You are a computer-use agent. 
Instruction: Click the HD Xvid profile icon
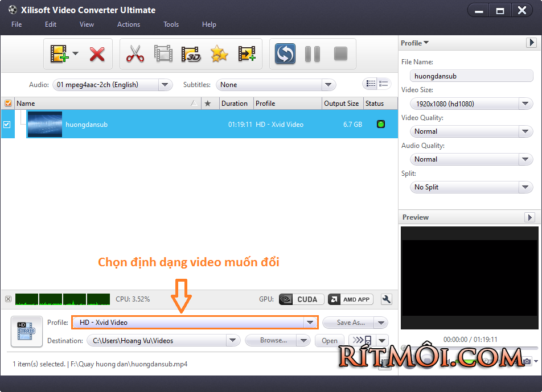point(27,331)
